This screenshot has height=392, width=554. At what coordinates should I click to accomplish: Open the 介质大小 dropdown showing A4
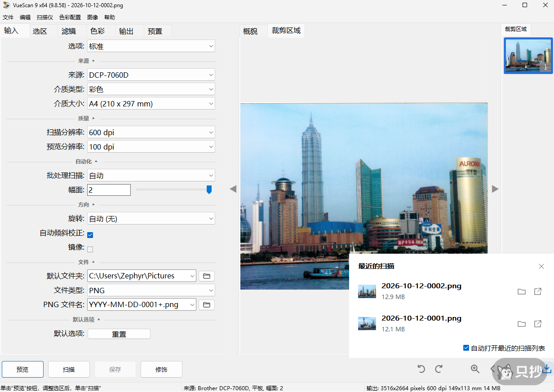click(x=151, y=104)
